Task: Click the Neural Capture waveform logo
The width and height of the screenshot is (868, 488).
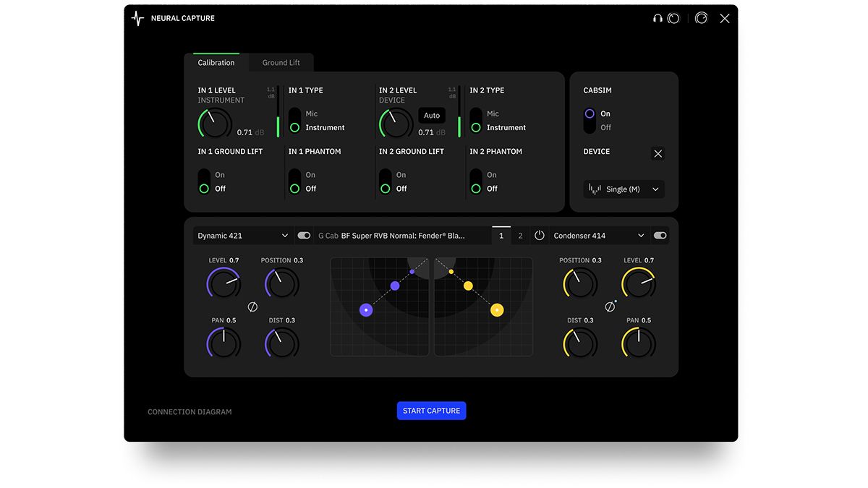Action: tap(137, 18)
